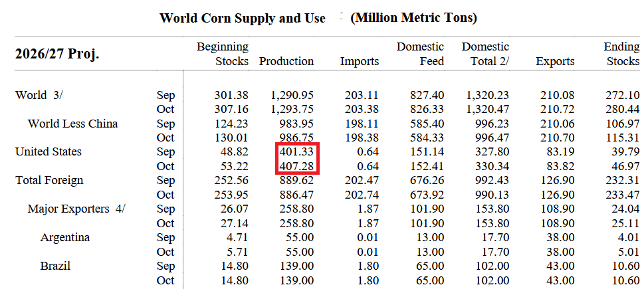Viewport: 644px width, 295px height.
Task: Select World Less China Sep production 983.95
Action: (x=296, y=124)
